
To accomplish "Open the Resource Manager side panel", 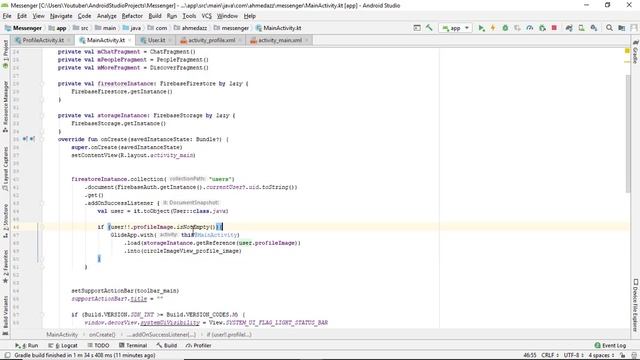I will (5, 107).
